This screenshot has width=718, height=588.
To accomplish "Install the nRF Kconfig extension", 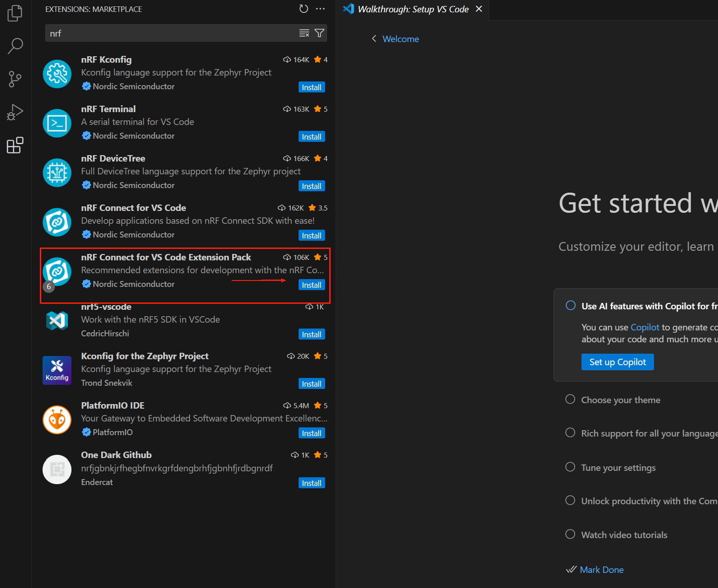I will pos(311,87).
